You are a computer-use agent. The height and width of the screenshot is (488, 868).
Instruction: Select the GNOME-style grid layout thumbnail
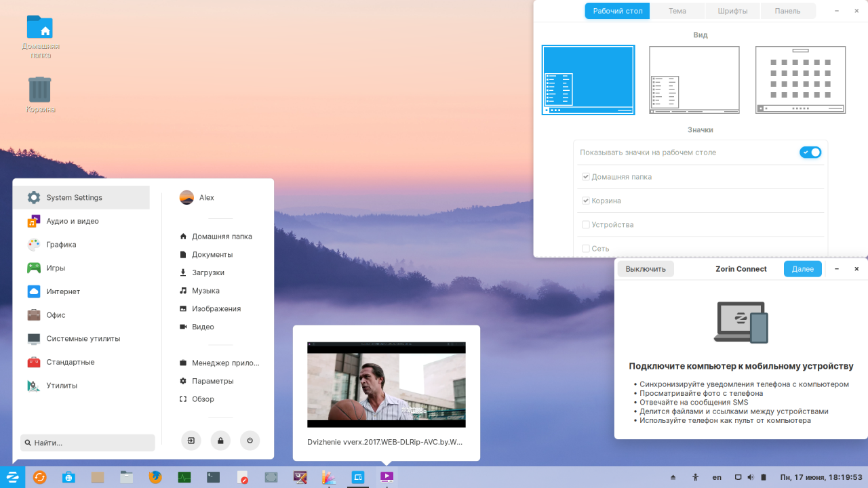[801, 80]
